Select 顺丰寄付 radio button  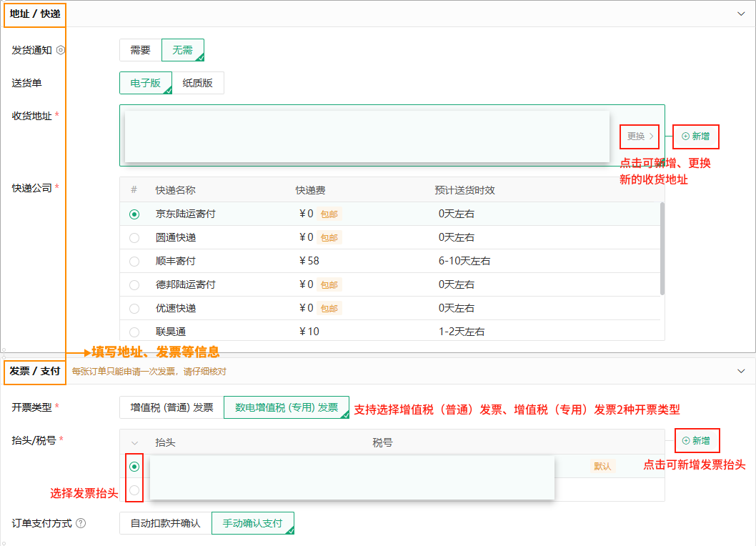click(x=134, y=261)
